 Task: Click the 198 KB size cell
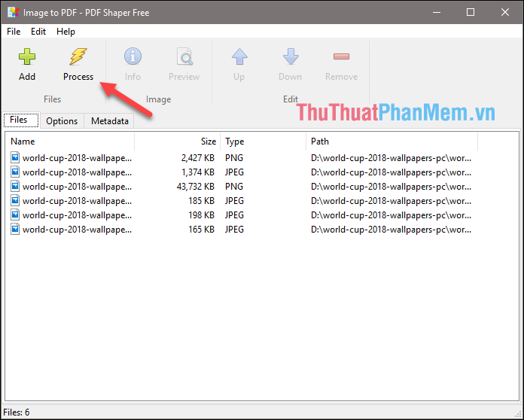pos(202,215)
